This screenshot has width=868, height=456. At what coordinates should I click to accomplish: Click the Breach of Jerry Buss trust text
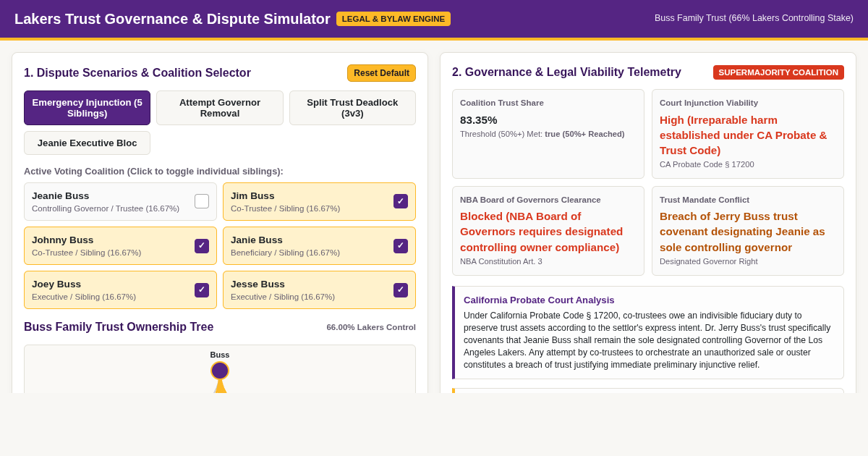click(x=743, y=232)
